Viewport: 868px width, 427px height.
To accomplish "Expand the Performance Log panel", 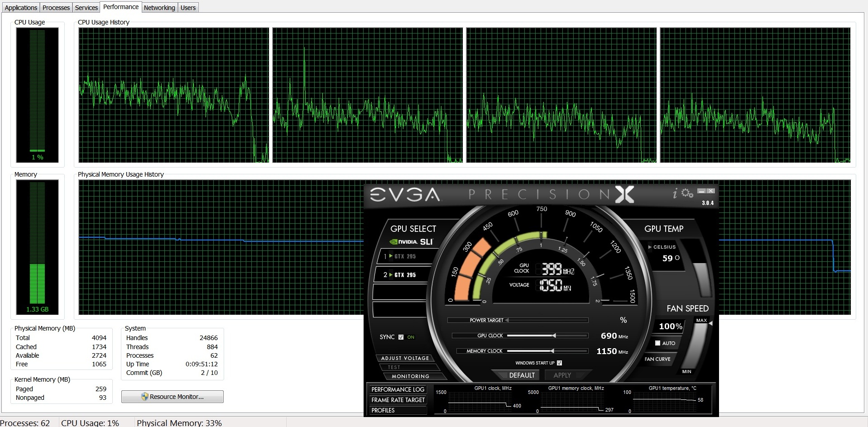I will click(x=398, y=389).
